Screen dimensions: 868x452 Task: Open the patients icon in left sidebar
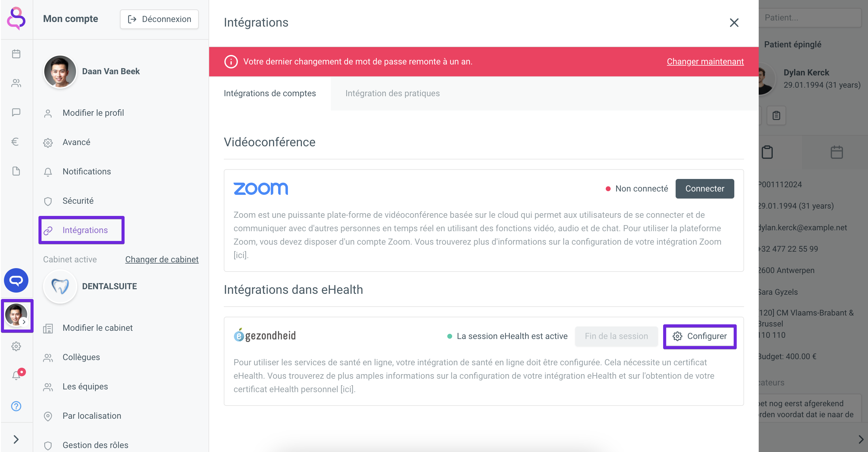(16, 83)
